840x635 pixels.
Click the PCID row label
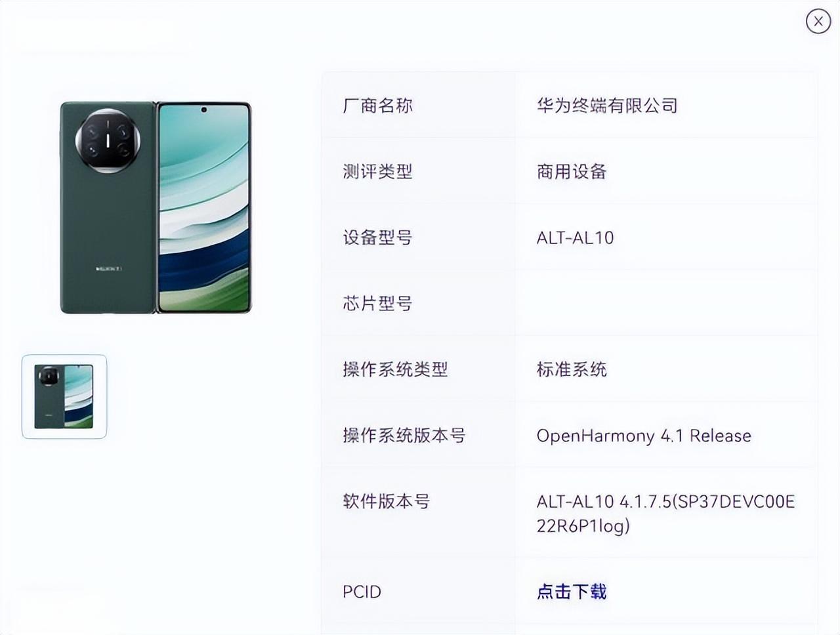point(362,592)
